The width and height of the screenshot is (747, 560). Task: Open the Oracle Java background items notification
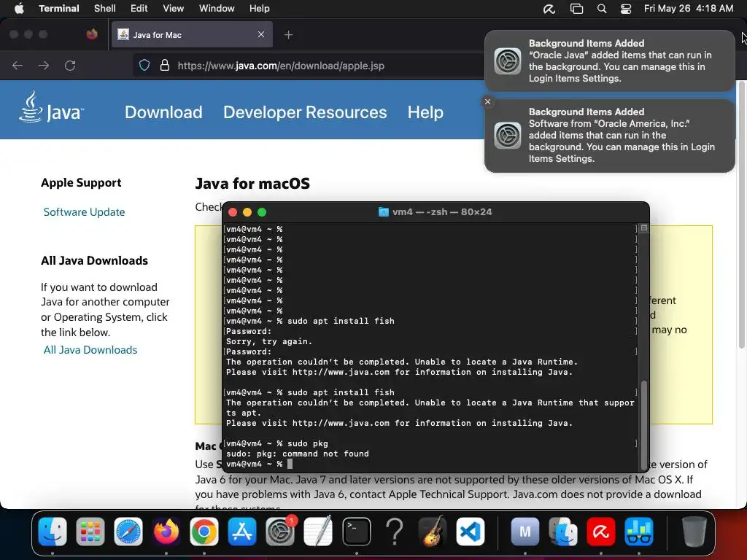click(x=609, y=61)
